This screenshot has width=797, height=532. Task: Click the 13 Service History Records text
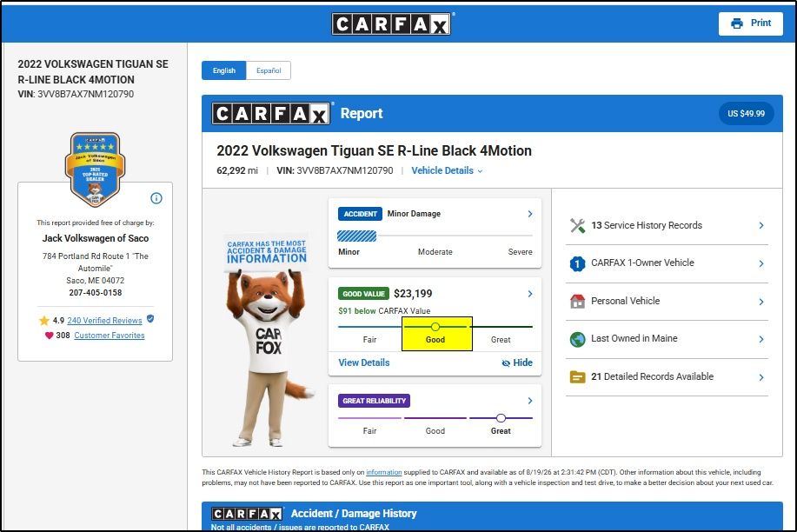tap(647, 225)
